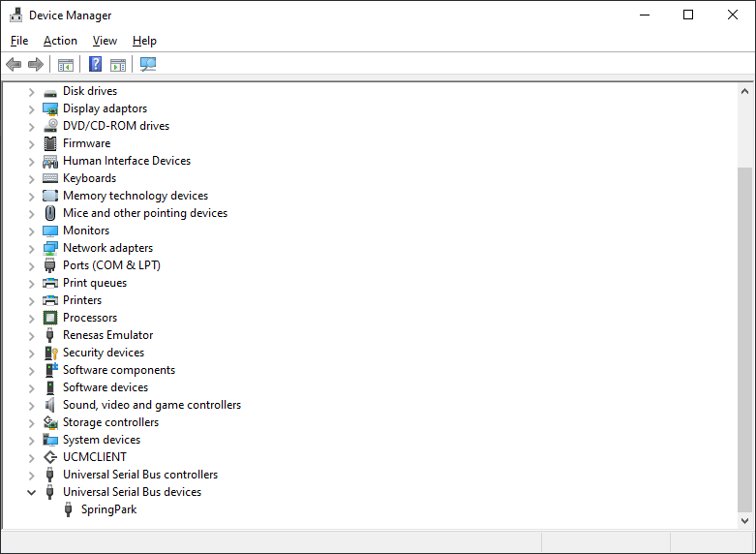Click the Processors icon
The image size is (756, 554).
pos(50,318)
